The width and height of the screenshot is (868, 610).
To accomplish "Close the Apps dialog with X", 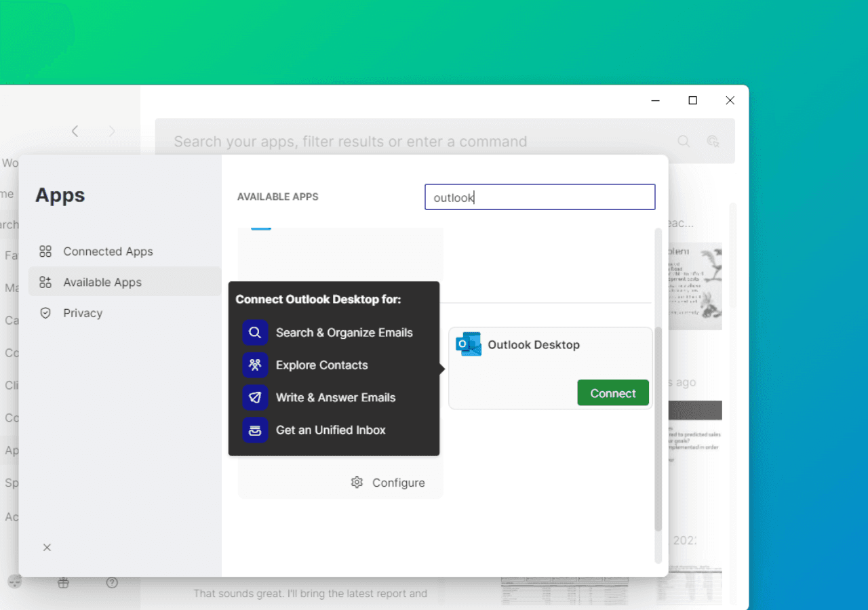I will coord(47,548).
